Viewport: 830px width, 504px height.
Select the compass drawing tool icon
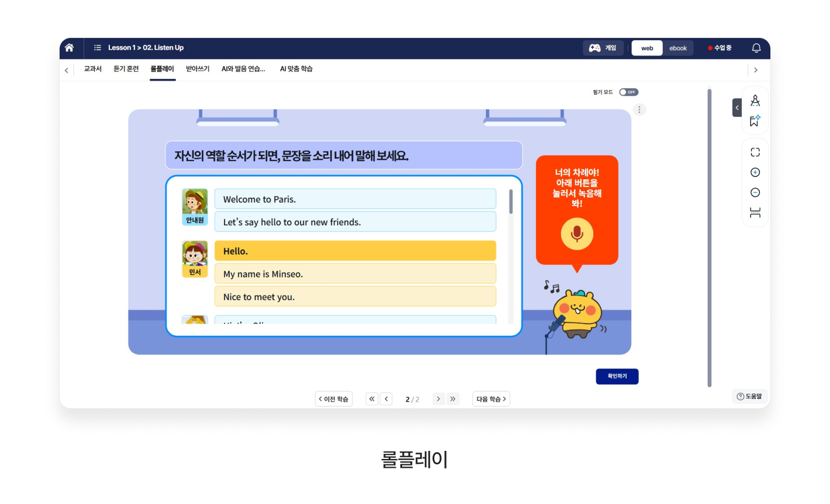point(755,100)
